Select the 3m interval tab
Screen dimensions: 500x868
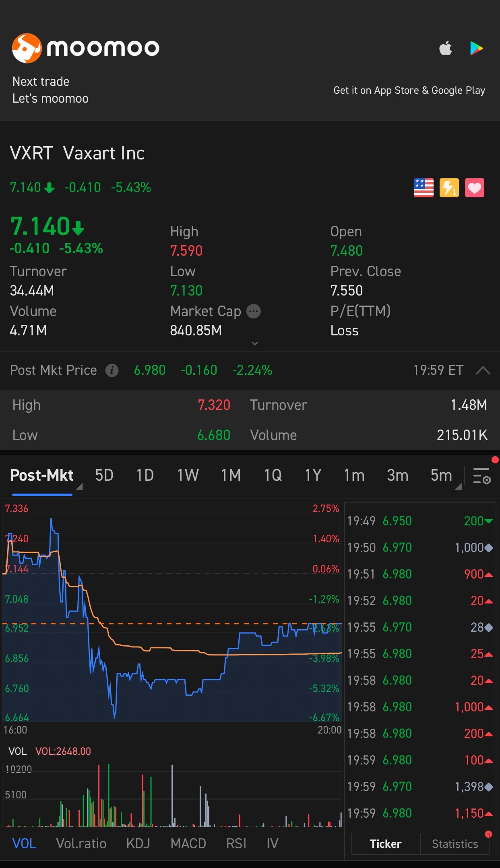(x=398, y=475)
